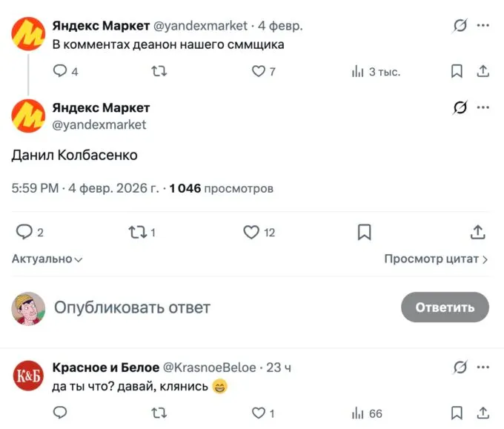This screenshot has width=504, height=429.
Task: Like the Красное и Белое reply
Action: pos(259,413)
